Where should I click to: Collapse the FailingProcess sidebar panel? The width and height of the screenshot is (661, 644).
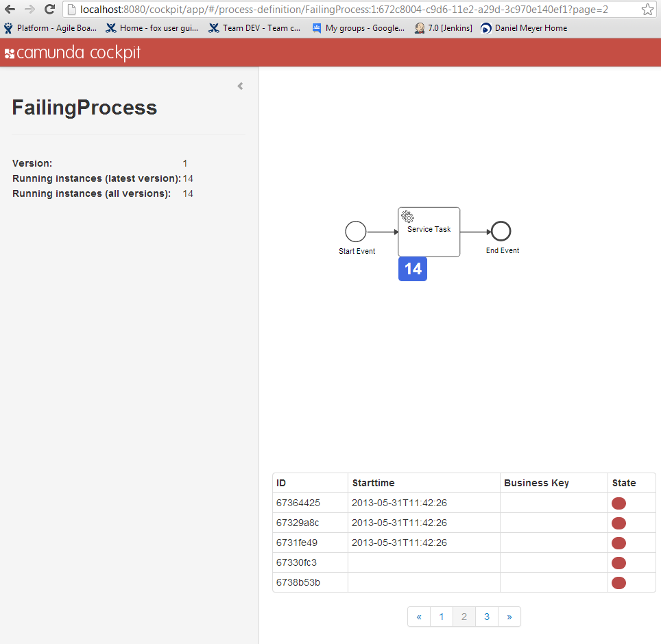point(240,86)
